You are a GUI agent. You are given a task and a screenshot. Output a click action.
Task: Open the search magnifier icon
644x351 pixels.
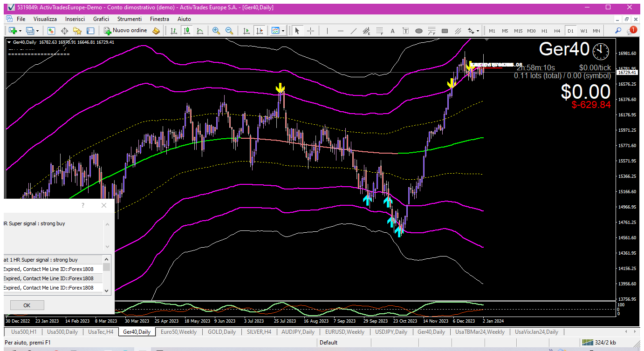pyautogui.click(x=618, y=31)
